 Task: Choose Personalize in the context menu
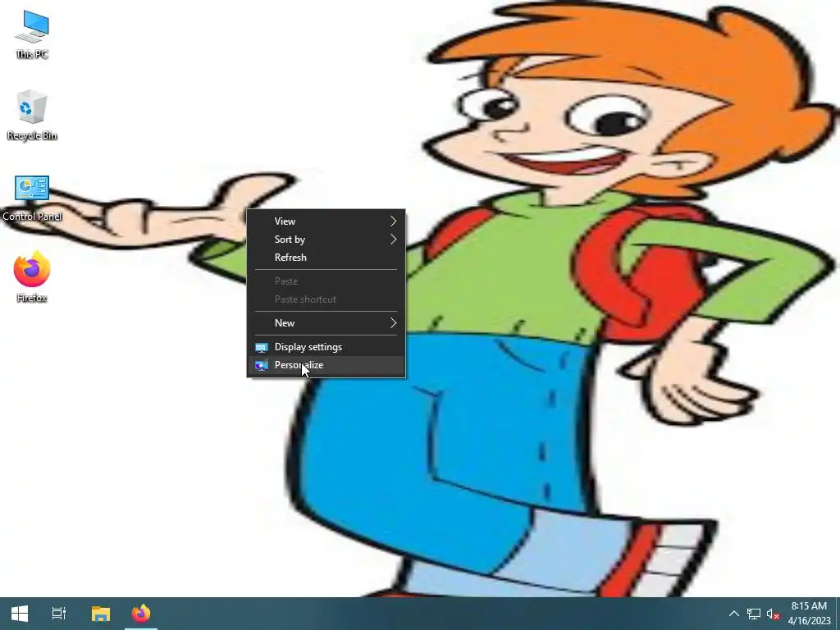[326, 365]
